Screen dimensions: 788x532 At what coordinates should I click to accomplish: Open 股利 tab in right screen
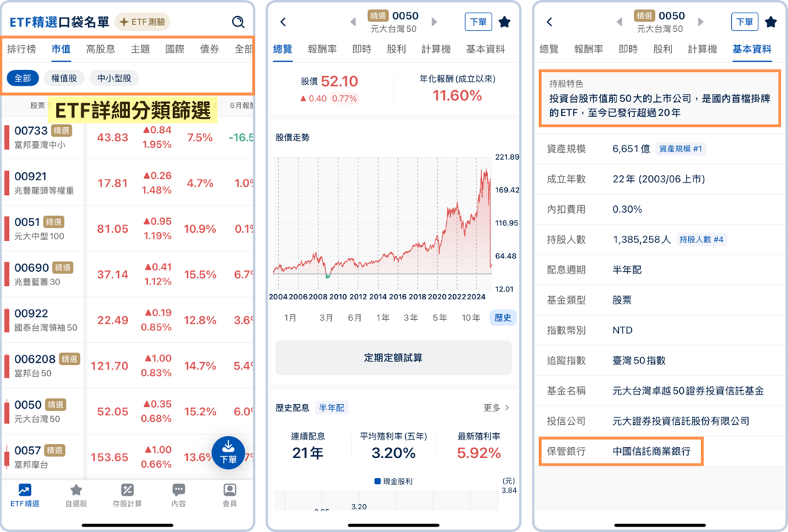(663, 50)
